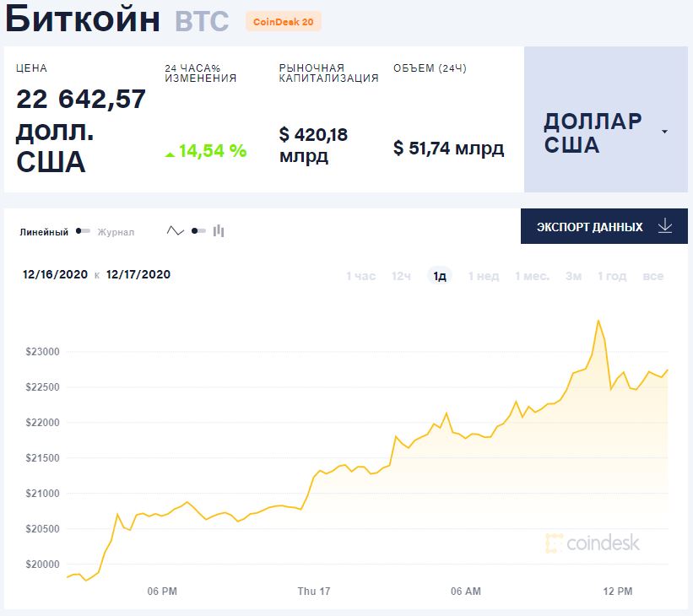Select the 1д time range
The height and width of the screenshot is (616, 693).
[x=439, y=276]
